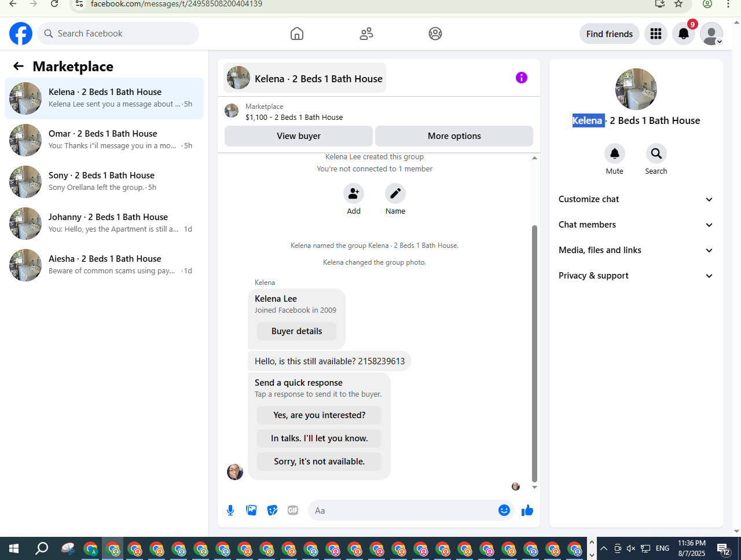
Task: Open the Windows Start menu
Action: [14, 548]
